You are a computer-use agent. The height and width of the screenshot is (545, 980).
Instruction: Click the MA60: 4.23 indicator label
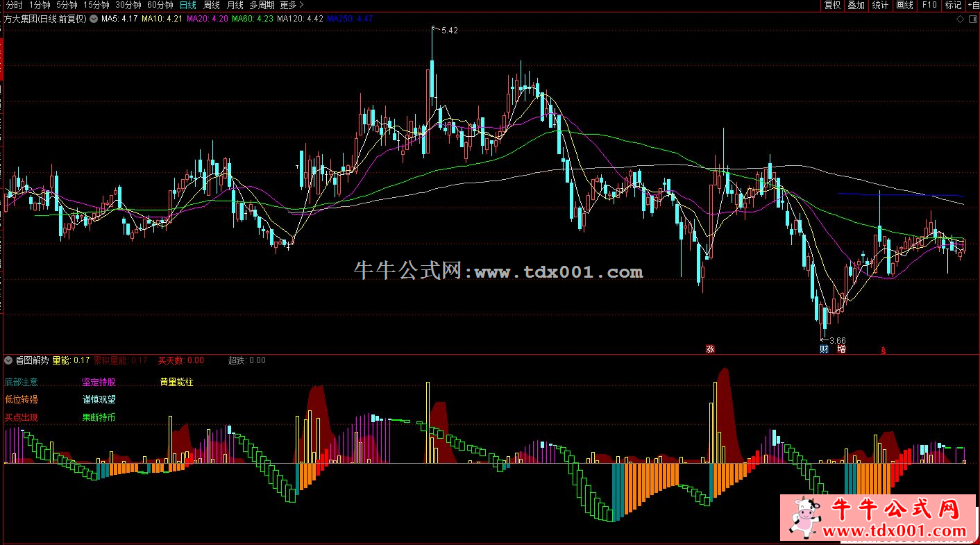253,19
